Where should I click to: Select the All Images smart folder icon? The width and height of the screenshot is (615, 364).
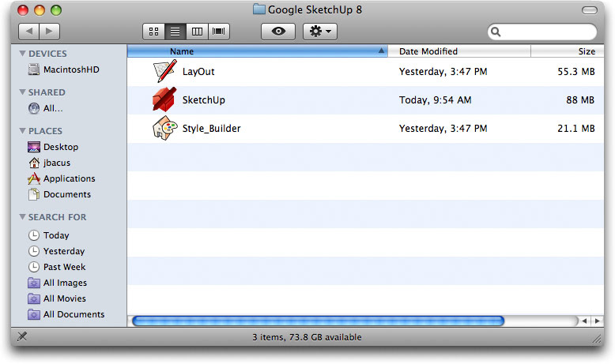(34, 283)
